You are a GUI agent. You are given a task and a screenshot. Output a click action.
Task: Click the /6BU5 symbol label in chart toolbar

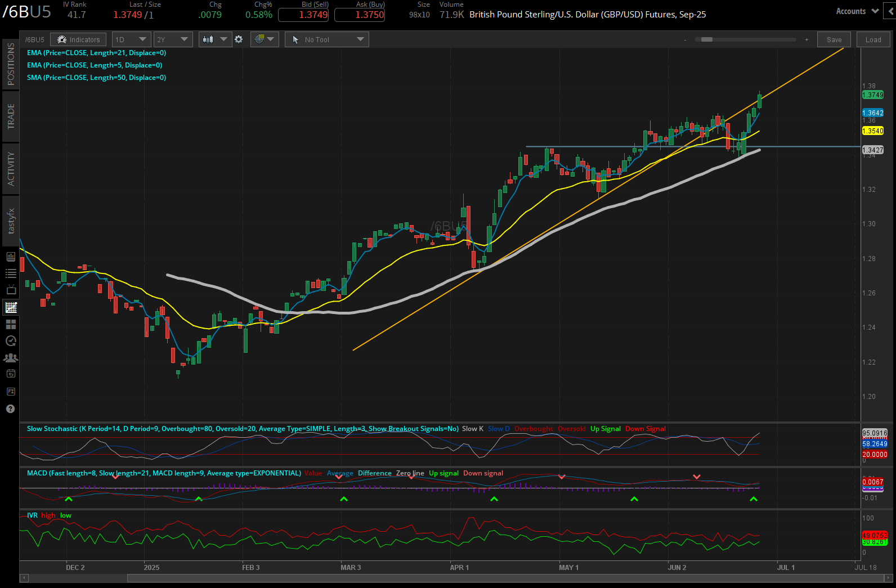35,39
